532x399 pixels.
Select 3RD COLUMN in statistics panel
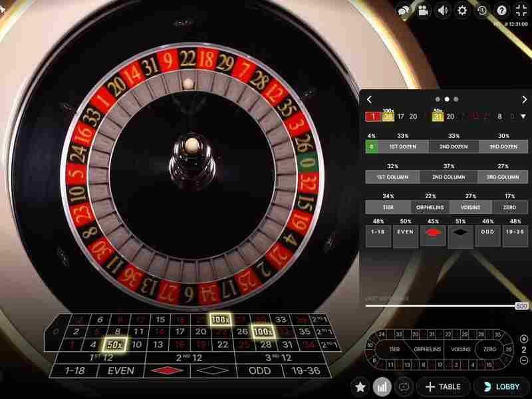pos(503,177)
